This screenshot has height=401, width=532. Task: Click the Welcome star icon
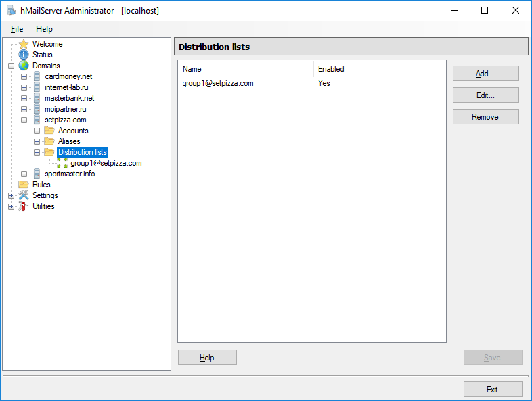click(x=24, y=44)
